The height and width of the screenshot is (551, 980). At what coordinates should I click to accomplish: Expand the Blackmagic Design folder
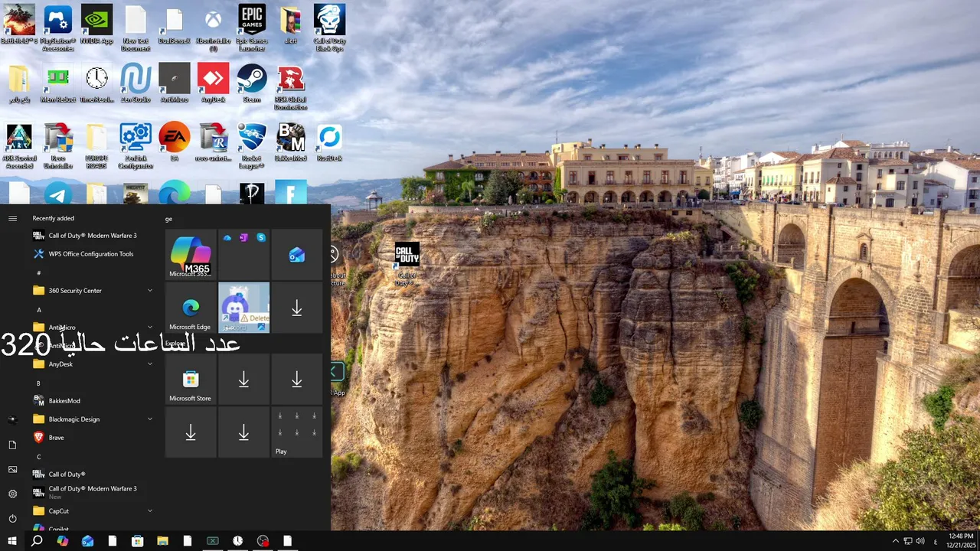pyautogui.click(x=92, y=419)
